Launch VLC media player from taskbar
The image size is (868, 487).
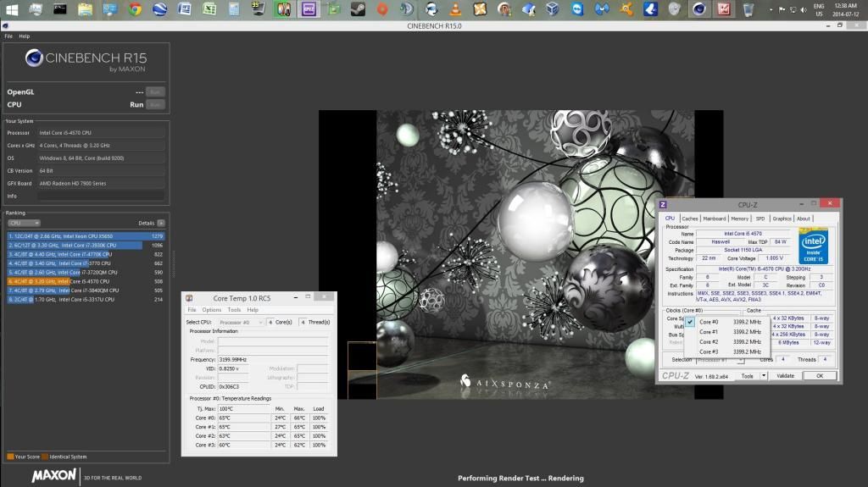[x=456, y=10]
